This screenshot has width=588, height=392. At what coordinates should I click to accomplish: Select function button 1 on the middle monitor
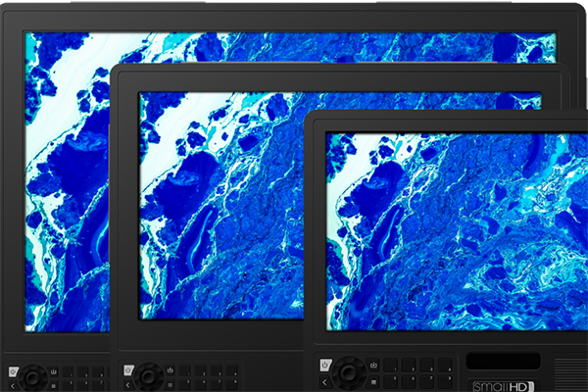coord(184,370)
